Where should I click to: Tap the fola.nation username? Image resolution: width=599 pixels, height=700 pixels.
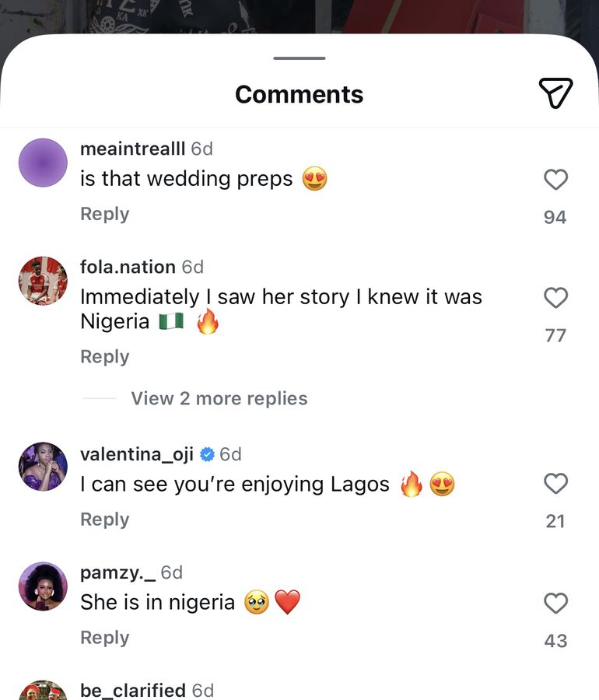(x=128, y=267)
